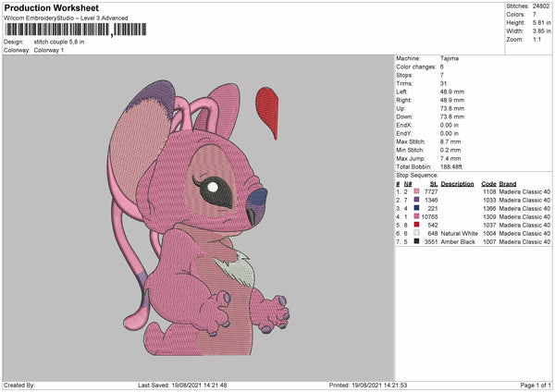The width and height of the screenshot is (555, 392).
Task: Click stitch count 3551 in row 7
Action: (431, 241)
